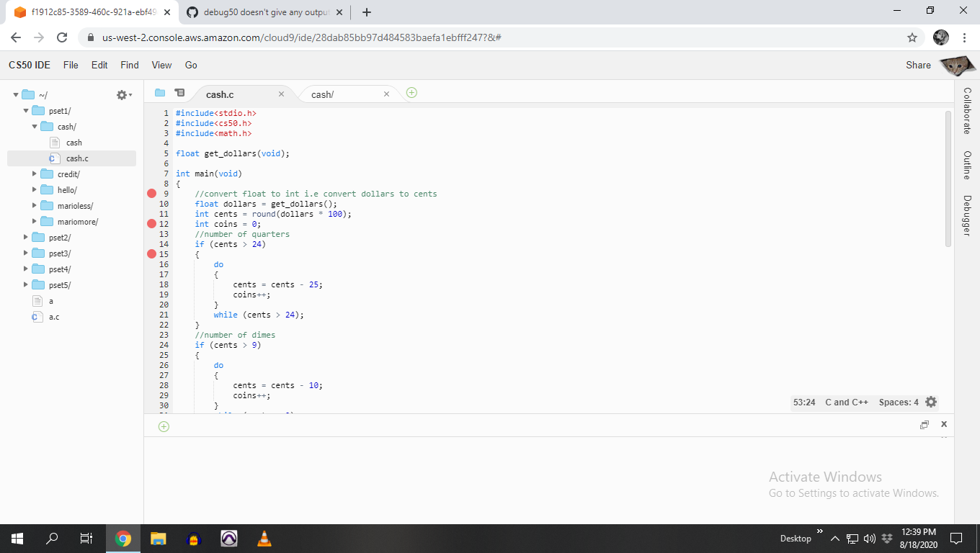Pop out the console panel
Viewport: 980px width, 553px height.
[925, 425]
